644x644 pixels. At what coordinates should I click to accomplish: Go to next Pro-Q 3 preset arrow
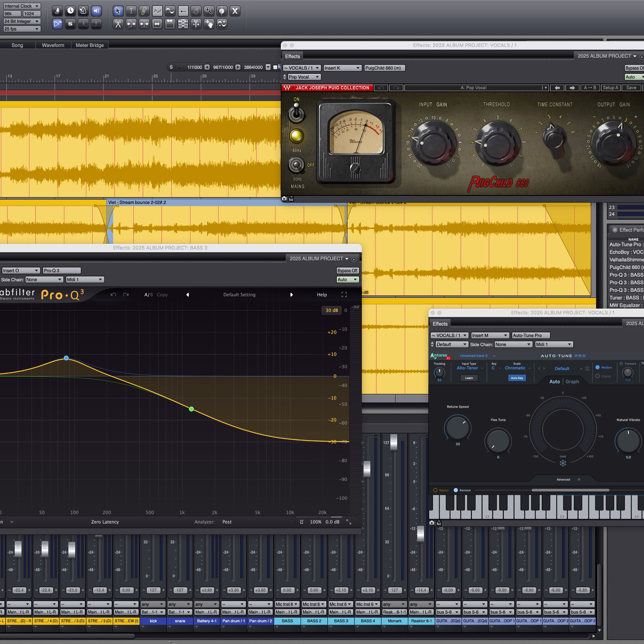291,294
